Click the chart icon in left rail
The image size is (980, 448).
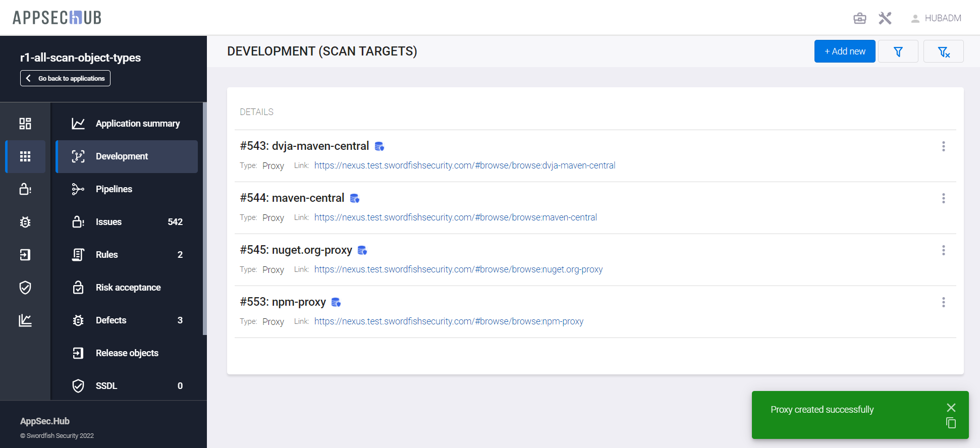tap(25, 320)
